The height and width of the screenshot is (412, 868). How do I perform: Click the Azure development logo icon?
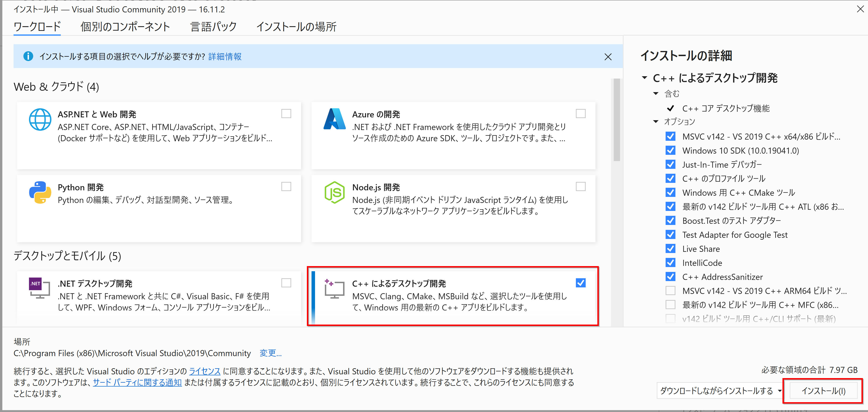tap(334, 119)
